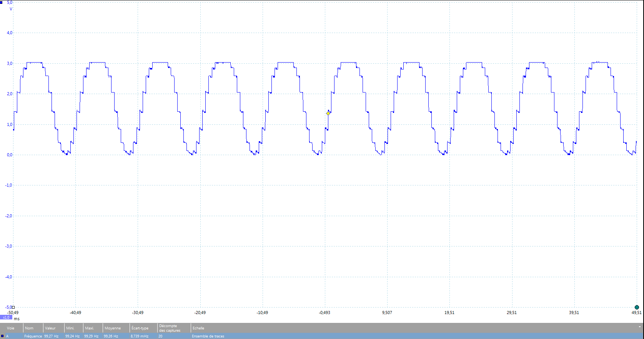
Task: Click the Écart-type column header
Action: (140, 328)
